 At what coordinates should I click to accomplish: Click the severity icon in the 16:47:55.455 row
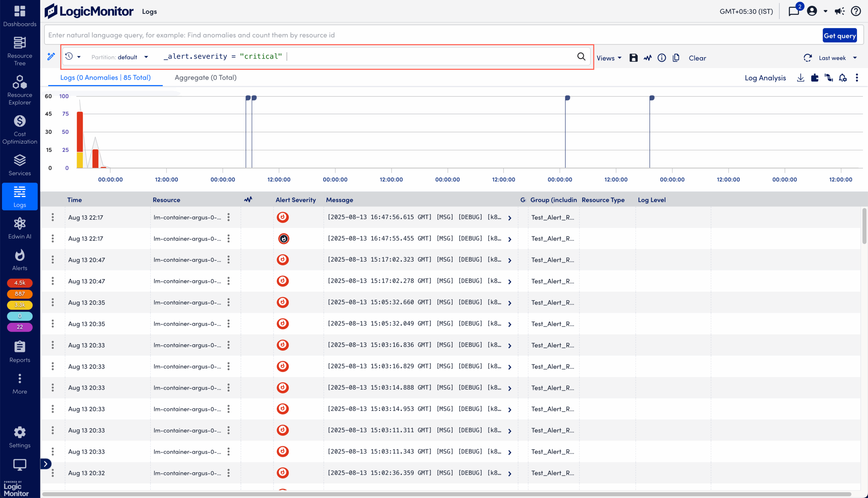coord(283,239)
